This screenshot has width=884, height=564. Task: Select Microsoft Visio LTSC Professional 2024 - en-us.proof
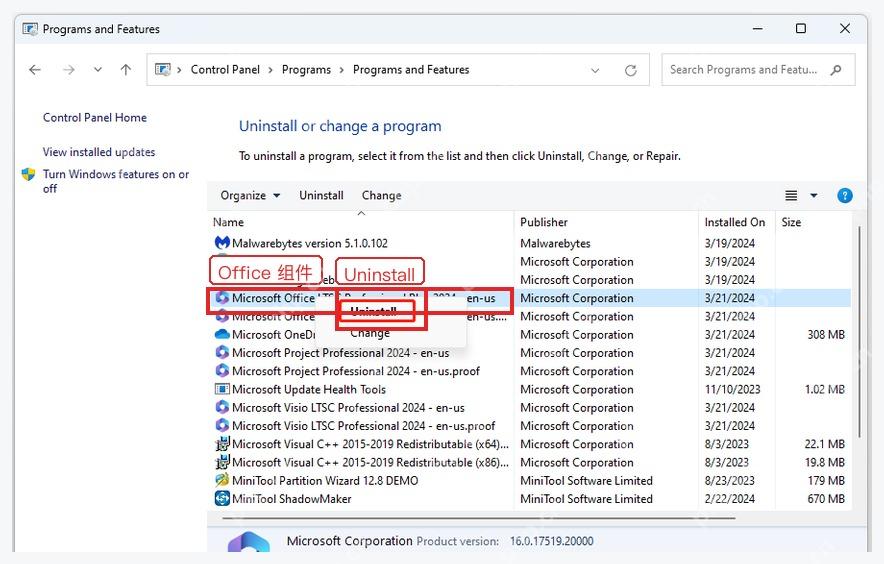(364, 426)
